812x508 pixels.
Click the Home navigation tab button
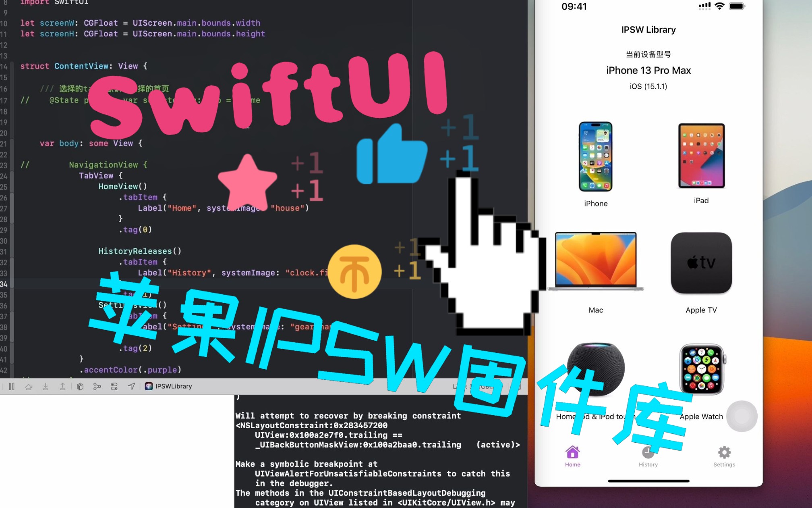point(572,456)
